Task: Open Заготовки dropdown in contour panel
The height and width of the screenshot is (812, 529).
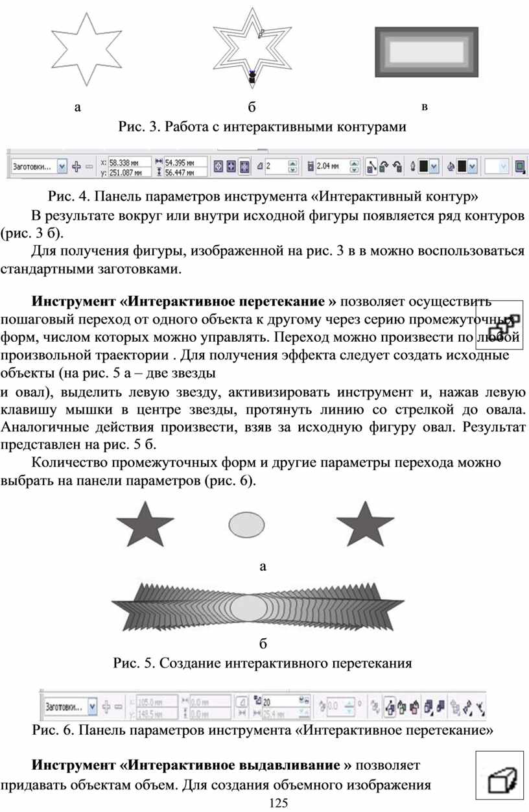Action: click(x=62, y=167)
